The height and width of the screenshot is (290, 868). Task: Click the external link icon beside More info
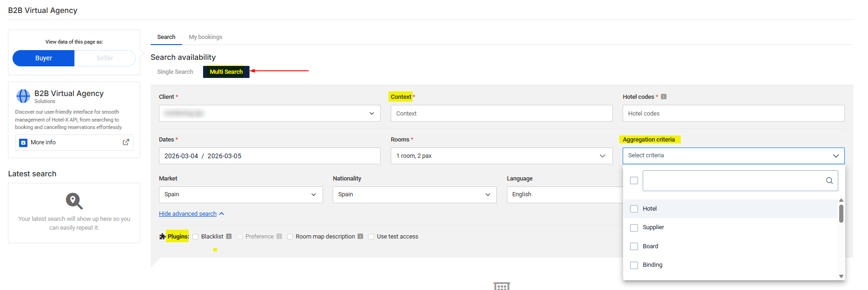(x=125, y=142)
